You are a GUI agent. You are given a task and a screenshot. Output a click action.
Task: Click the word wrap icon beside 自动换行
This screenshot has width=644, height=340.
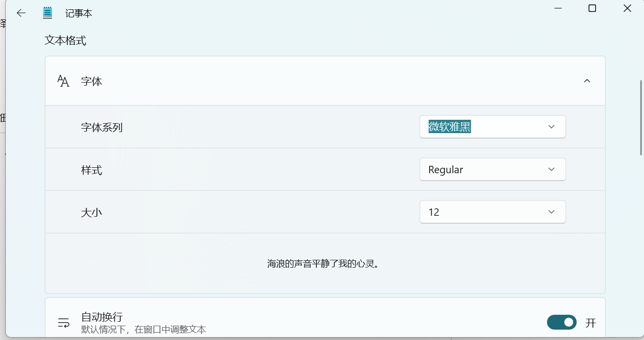point(63,322)
